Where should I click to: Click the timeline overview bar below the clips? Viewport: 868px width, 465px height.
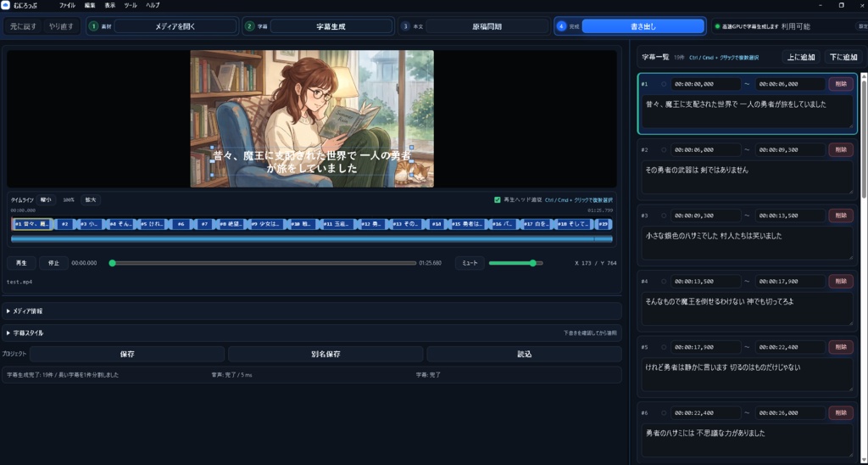[312, 239]
